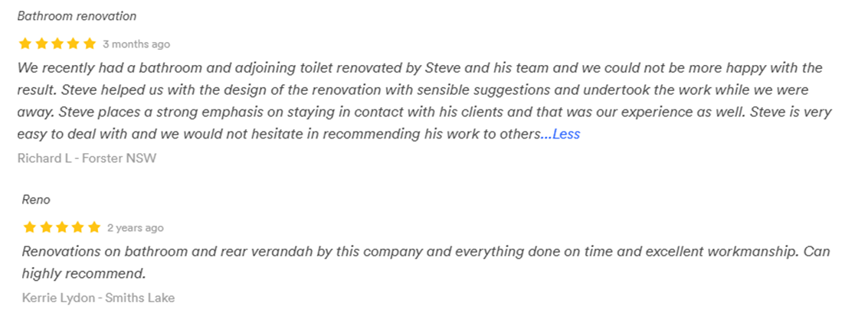Screen dimensions: 868x329
Task: Click reviewer name Kerrie Lydon - Smiths Lake
Action: [x=99, y=298]
